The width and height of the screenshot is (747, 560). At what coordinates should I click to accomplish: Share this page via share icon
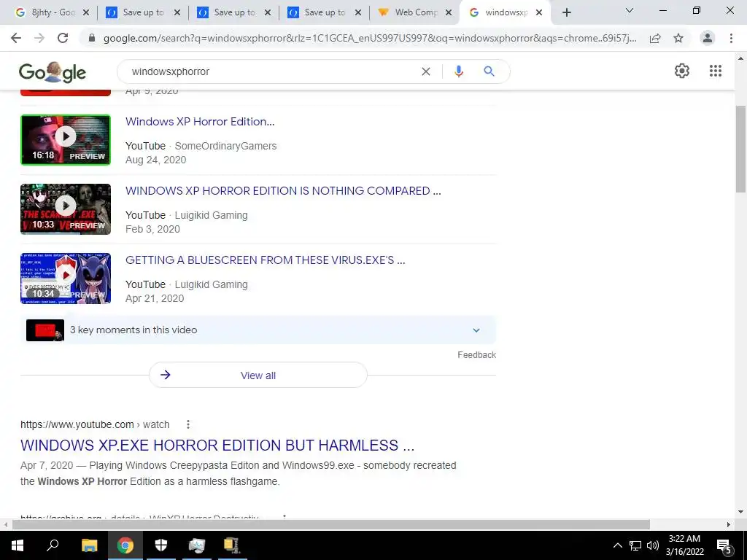pos(655,39)
